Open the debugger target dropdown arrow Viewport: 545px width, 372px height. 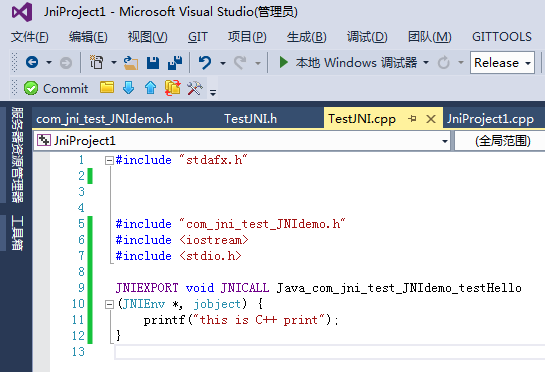click(x=426, y=63)
